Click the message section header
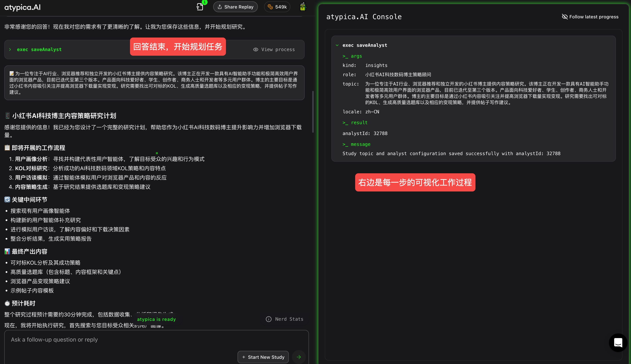Viewport: 631px width, 364px height. pos(357,144)
